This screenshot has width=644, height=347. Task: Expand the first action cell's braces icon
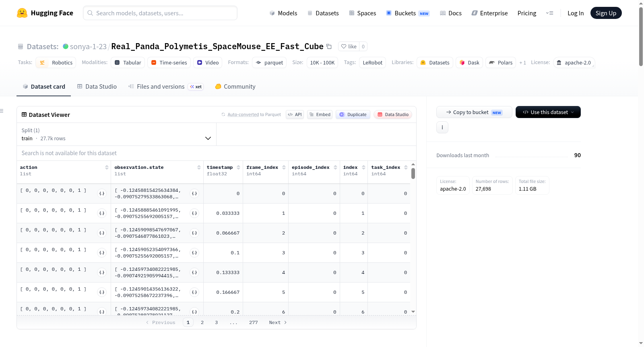(x=102, y=193)
